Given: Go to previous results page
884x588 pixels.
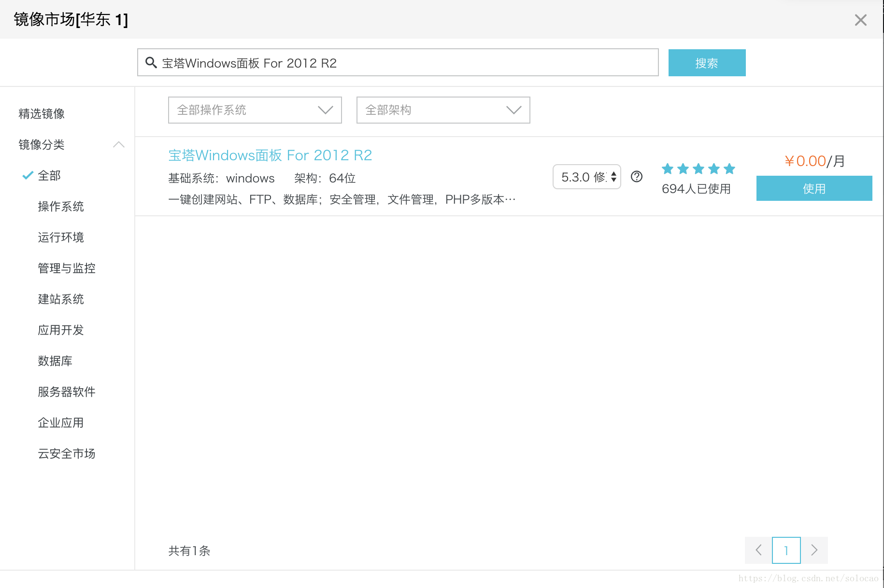Looking at the screenshot, I should coord(758,550).
